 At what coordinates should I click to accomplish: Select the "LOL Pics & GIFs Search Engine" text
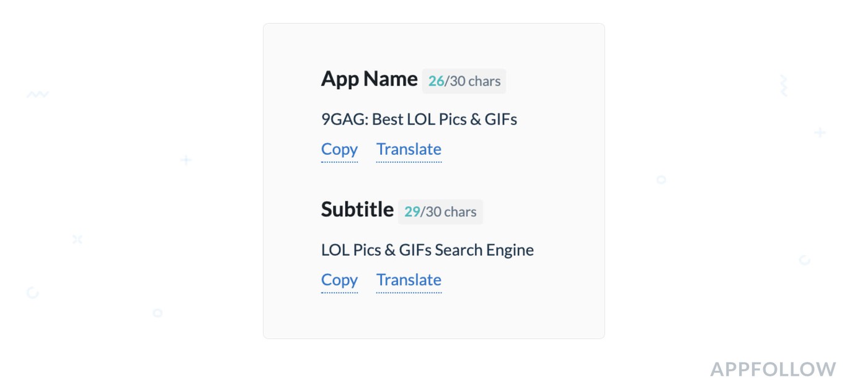tap(427, 250)
